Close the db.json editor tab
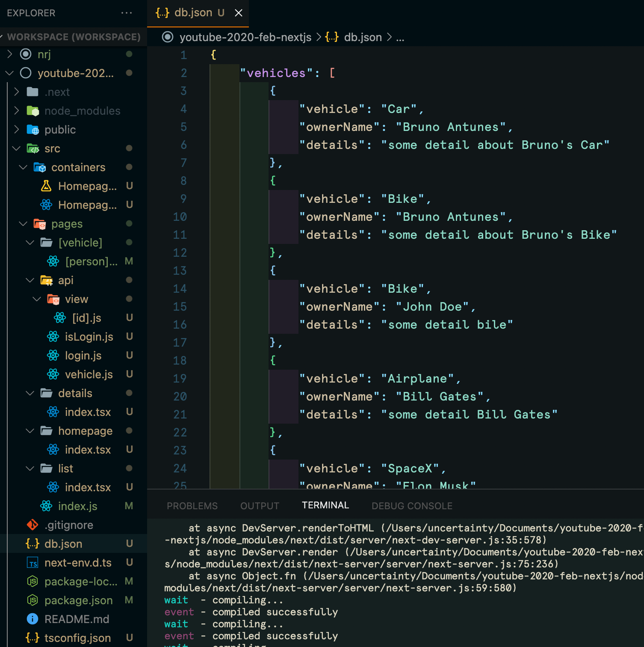Viewport: 644px width, 647px height. tap(239, 13)
